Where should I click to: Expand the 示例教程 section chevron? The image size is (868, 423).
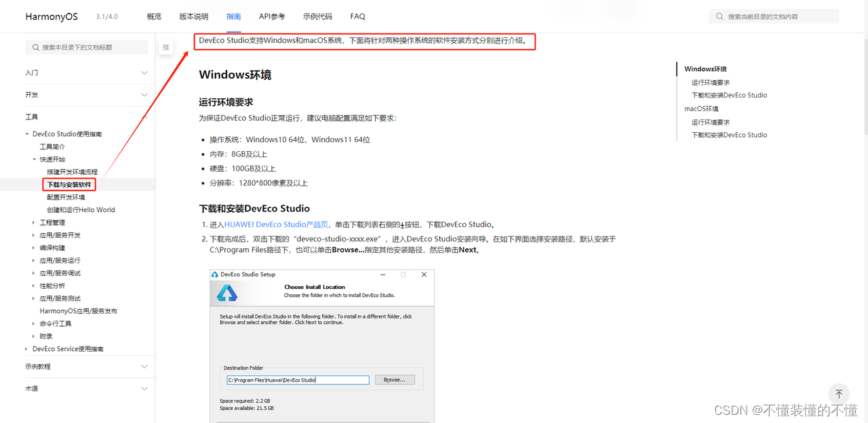click(x=144, y=367)
